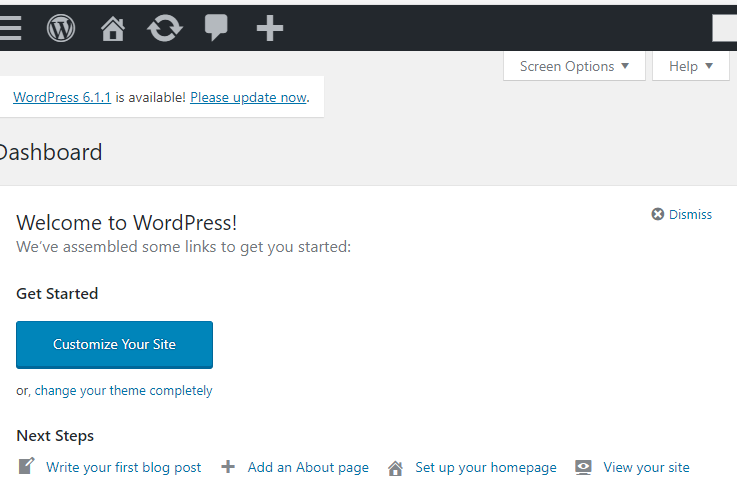The width and height of the screenshot is (737, 498).
Task: Follow the change your theme completely link
Action: (123, 391)
